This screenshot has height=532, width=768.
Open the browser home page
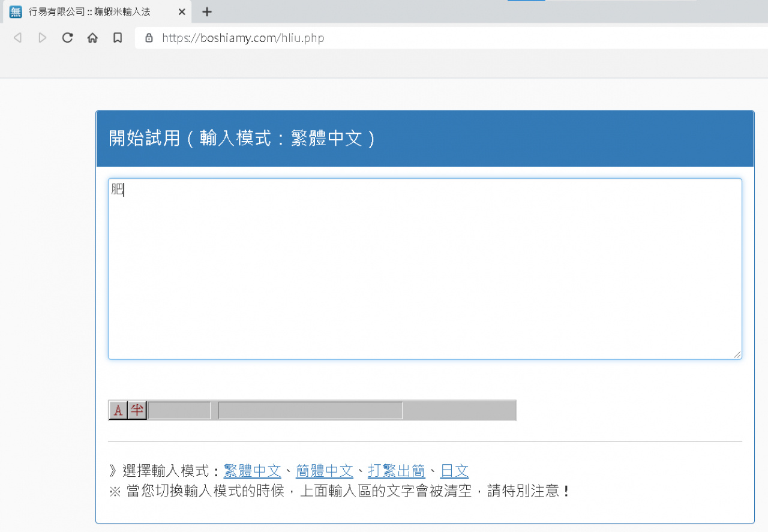coord(92,37)
